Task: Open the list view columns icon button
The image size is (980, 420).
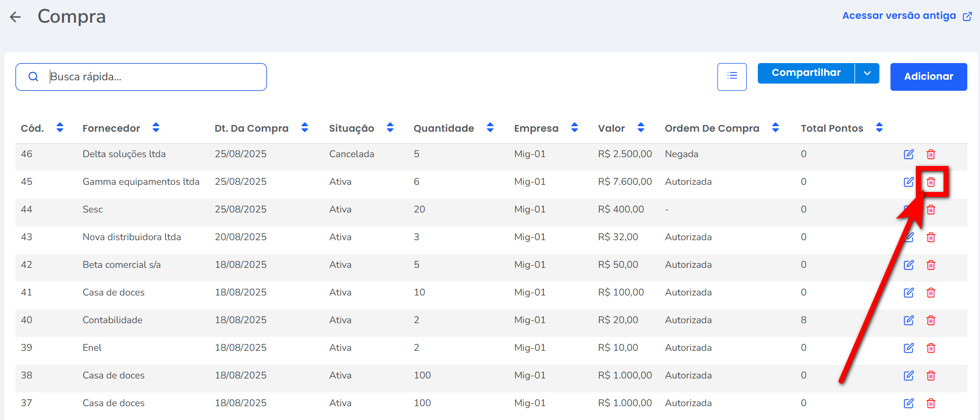Action: point(732,76)
